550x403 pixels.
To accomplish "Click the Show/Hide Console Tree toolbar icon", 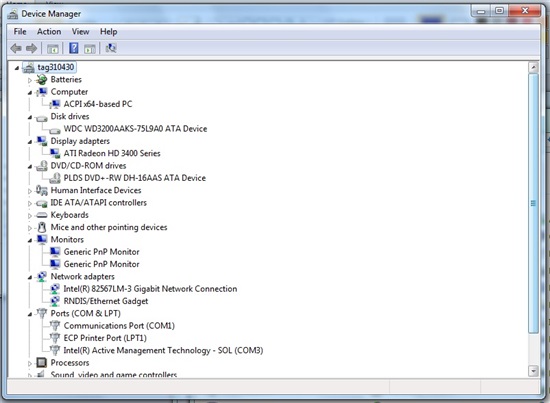I will (53, 48).
